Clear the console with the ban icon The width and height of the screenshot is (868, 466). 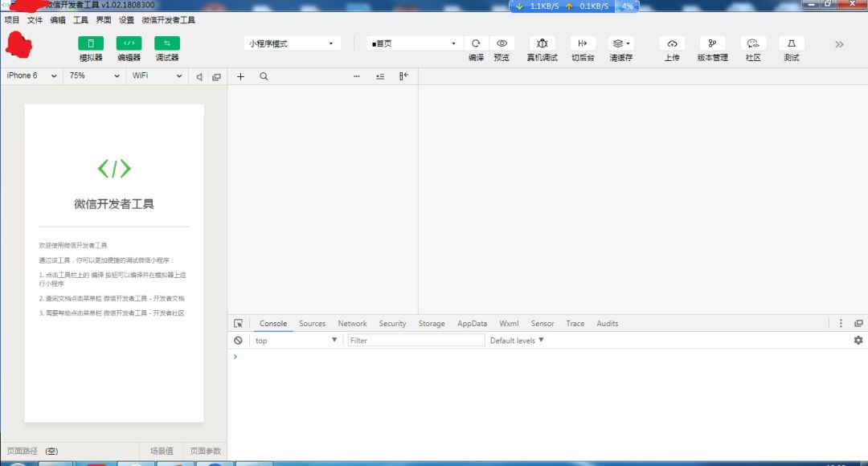[x=238, y=341]
